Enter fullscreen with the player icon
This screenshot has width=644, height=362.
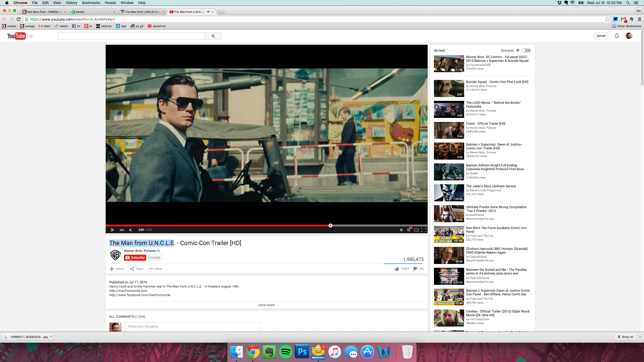pyautogui.click(x=424, y=230)
